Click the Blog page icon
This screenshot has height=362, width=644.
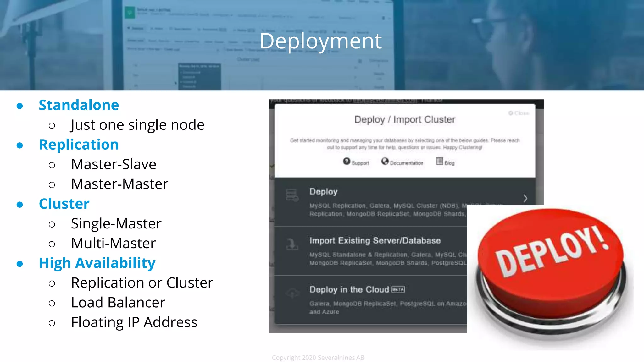[439, 161]
